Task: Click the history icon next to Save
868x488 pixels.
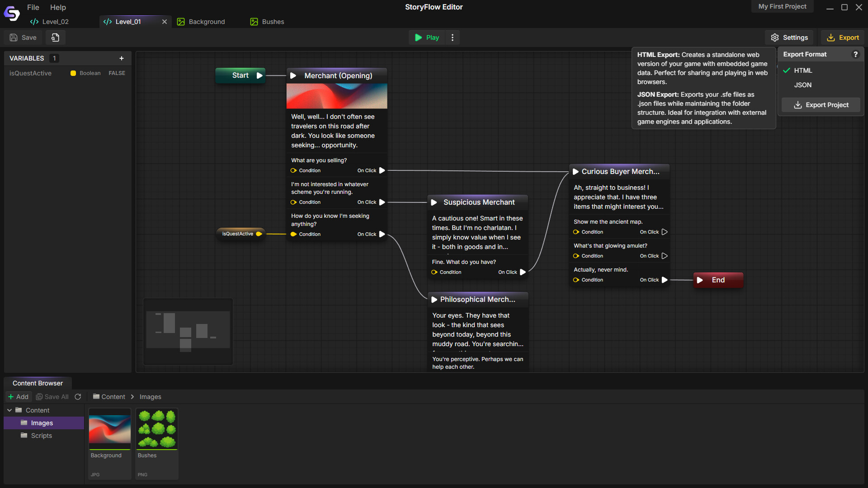Action: (55, 38)
